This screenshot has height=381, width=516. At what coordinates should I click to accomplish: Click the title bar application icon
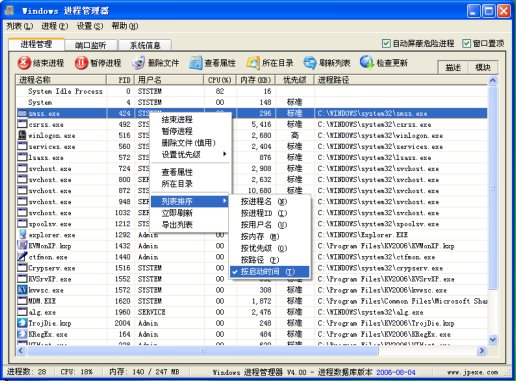(9, 11)
